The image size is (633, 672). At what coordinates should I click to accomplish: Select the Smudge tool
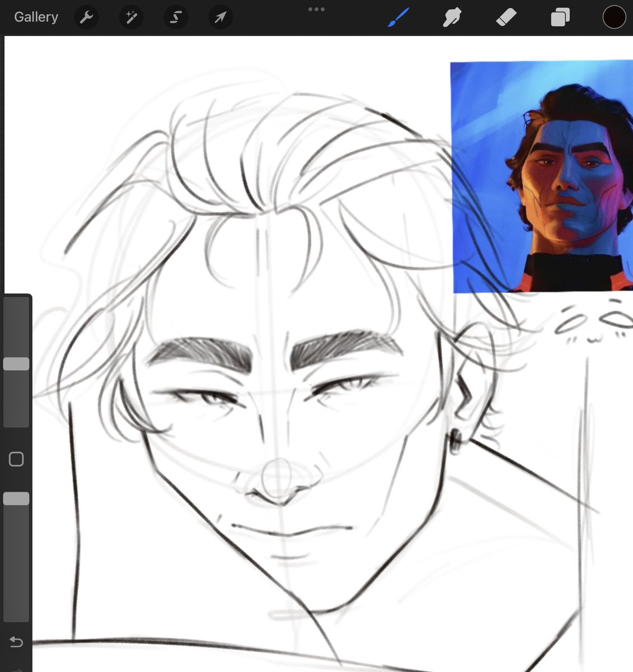pos(452,17)
